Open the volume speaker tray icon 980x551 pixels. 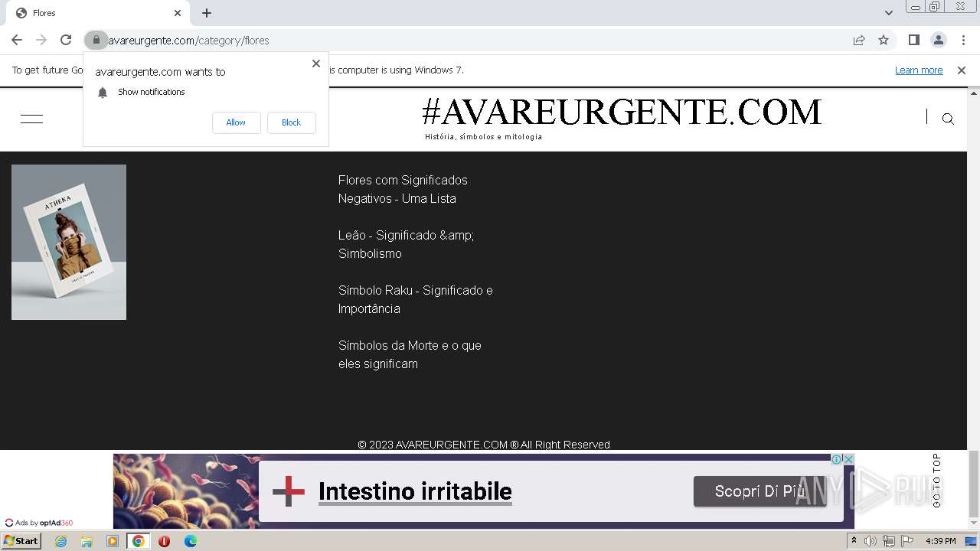(x=871, y=541)
